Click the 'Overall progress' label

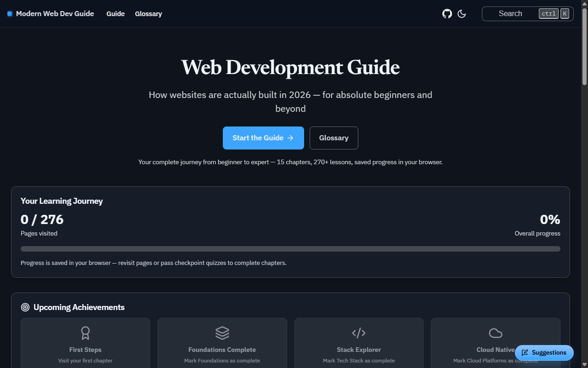pos(537,233)
